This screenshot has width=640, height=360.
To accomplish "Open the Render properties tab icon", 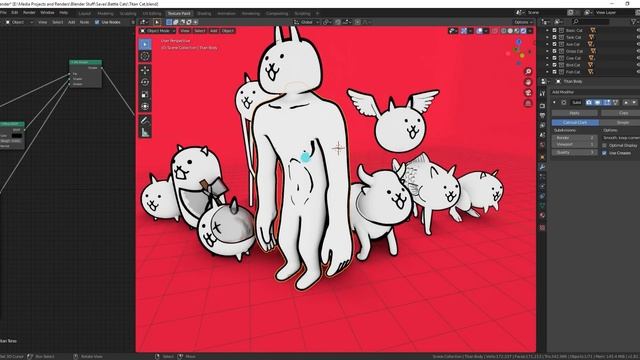I will (542, 106).
